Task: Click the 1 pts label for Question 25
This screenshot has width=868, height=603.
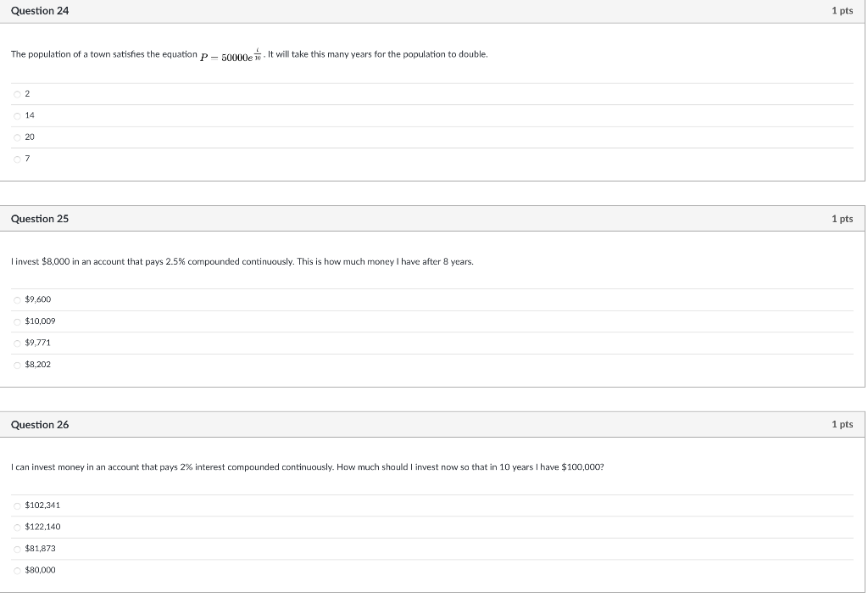Action: [842, 219]
